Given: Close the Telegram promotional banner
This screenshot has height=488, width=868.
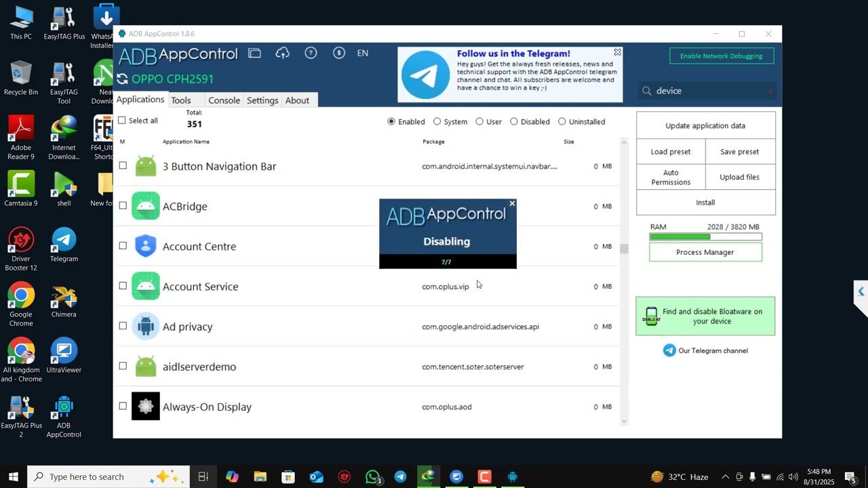Looking at the screenshot, I should click(x=617, y=52).
